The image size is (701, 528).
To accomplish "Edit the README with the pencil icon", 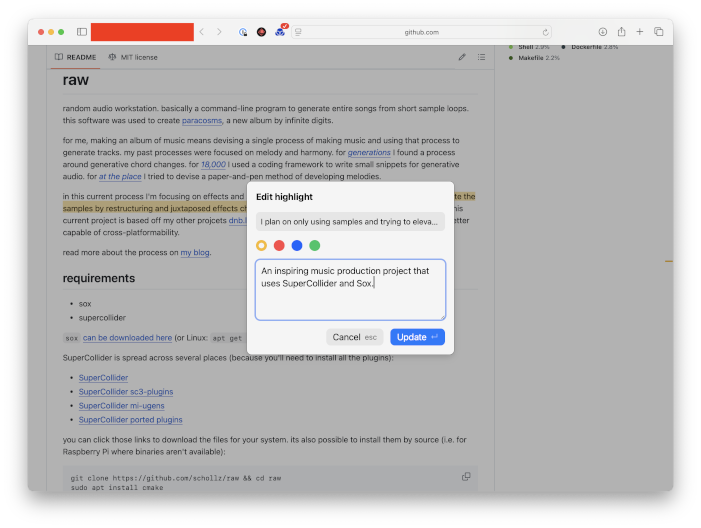I will point(462,57).
